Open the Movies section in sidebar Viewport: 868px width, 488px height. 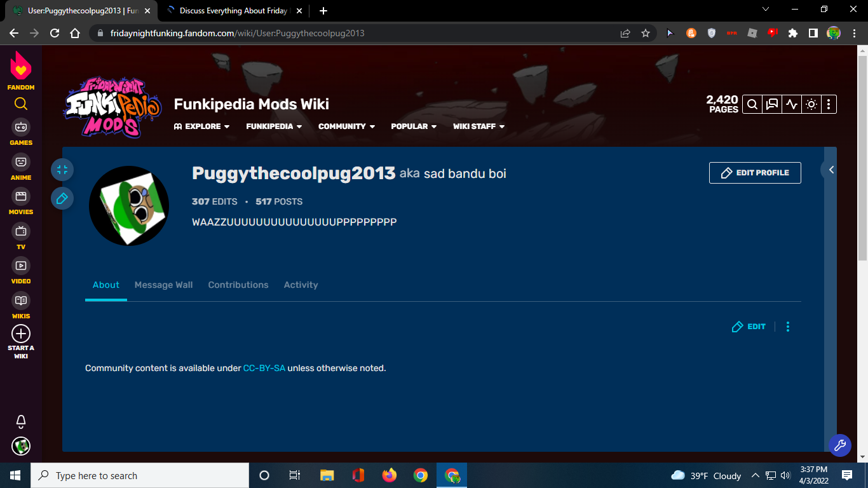(x=21, y=201)
